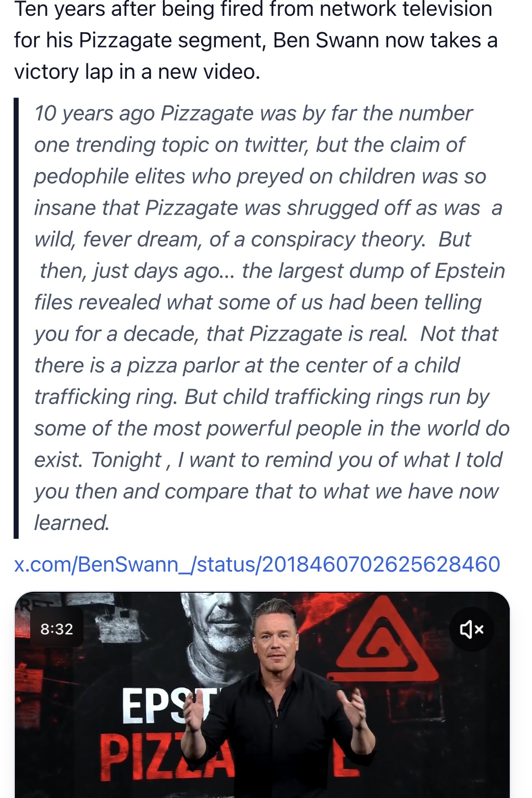The width and height of the screenshot is (532, 798).
Task: Click the 8:32 video duration badge
Action: (x=57, y=629)
